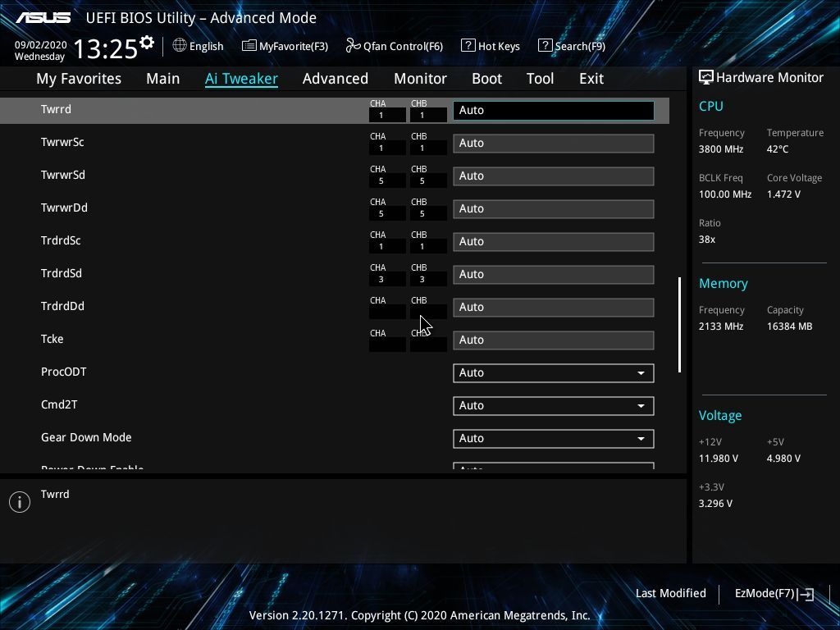Select the Cmd2T setting label
Image resolution: width=840 pixels, height=630 pixels.
pyautogui.click(x=59, y=404)
